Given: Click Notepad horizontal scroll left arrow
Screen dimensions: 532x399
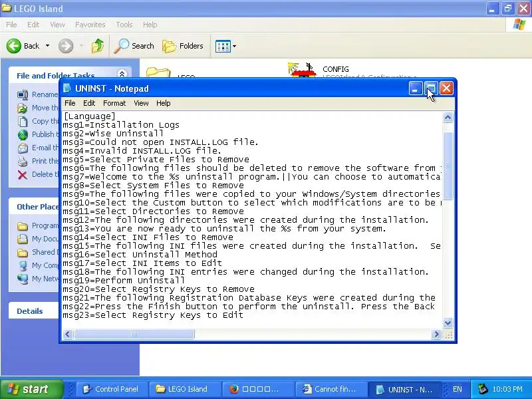Looking at the screenshot, I should (x=68, y=334).
